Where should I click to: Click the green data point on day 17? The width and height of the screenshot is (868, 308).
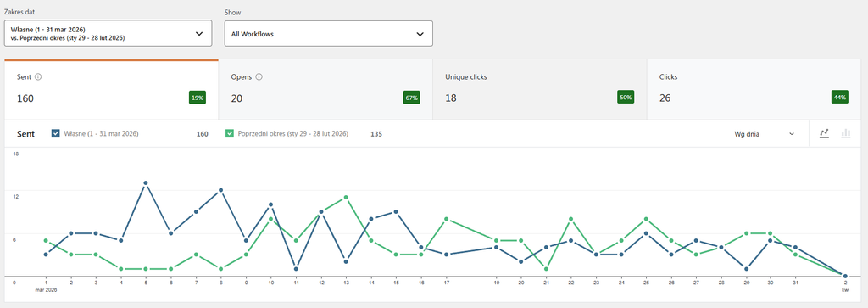446,219
